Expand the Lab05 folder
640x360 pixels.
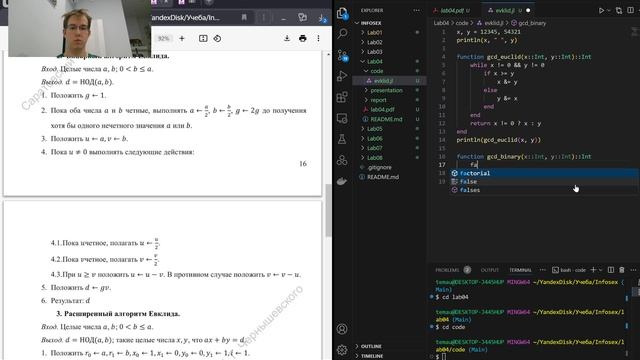[x=374, y=129]
